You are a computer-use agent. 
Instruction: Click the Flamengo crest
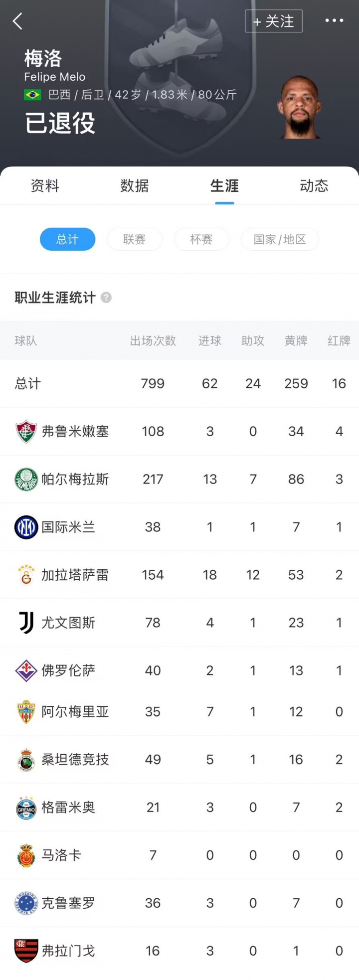[25, 950]
